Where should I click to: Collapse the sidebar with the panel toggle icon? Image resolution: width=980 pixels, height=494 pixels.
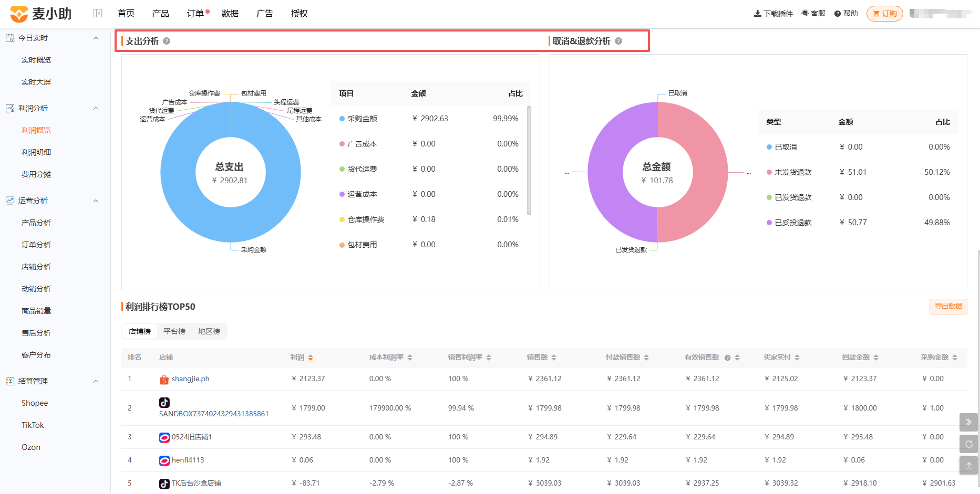coord(98,13)
